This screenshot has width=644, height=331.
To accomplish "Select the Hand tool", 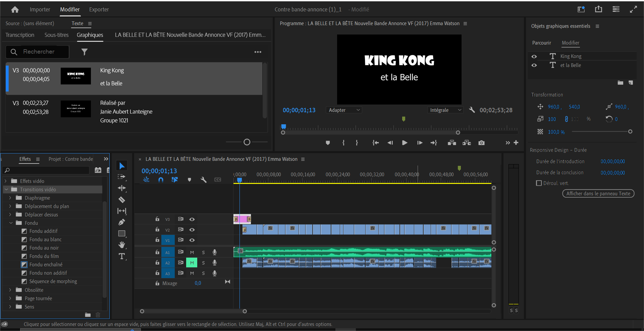I will click(x=122, y=245).
